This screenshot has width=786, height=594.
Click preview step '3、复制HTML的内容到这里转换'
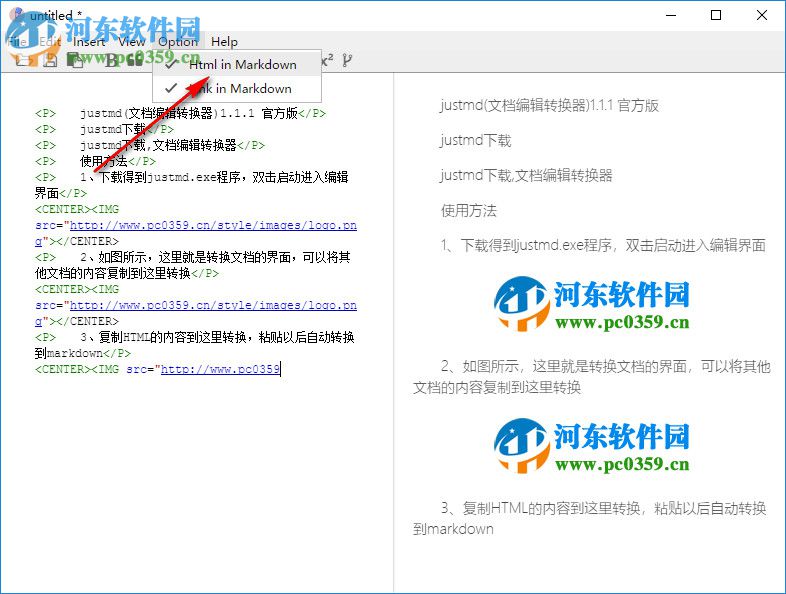(590, 518)
